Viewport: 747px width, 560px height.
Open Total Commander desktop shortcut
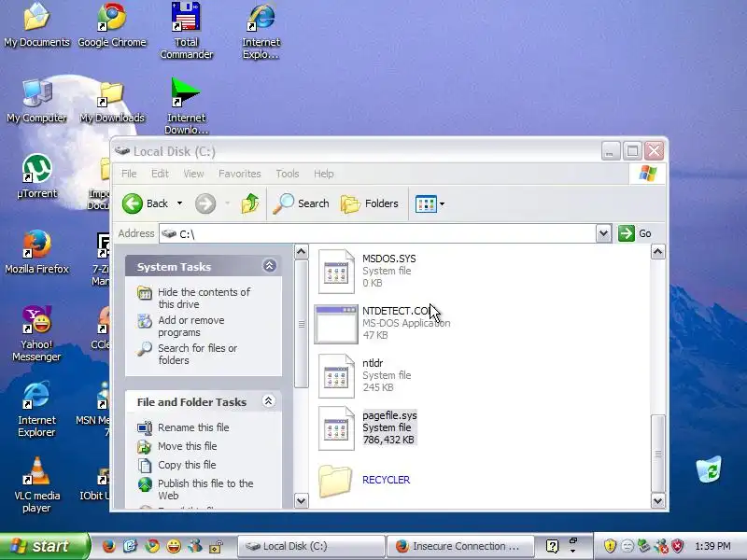(x=186, y=31)
